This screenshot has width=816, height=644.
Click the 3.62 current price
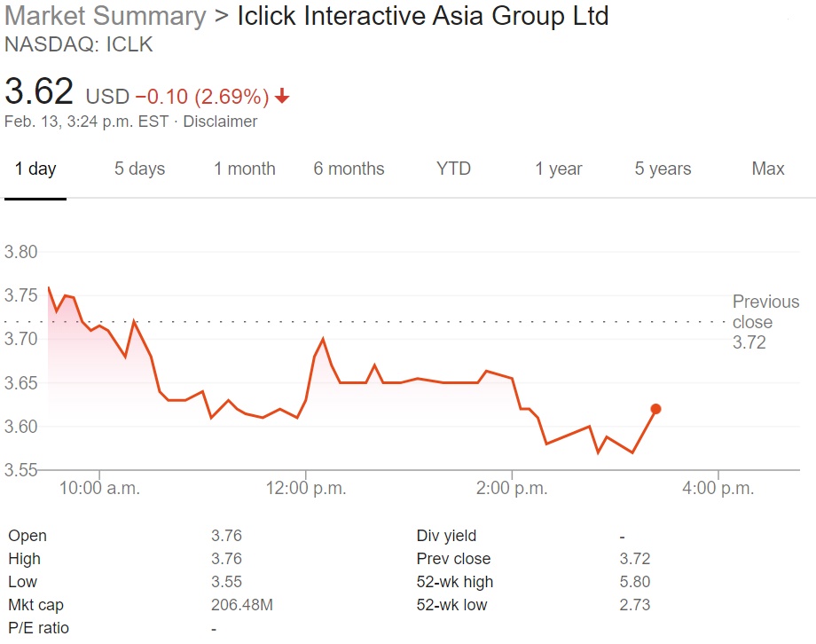(x=39, y=92)
